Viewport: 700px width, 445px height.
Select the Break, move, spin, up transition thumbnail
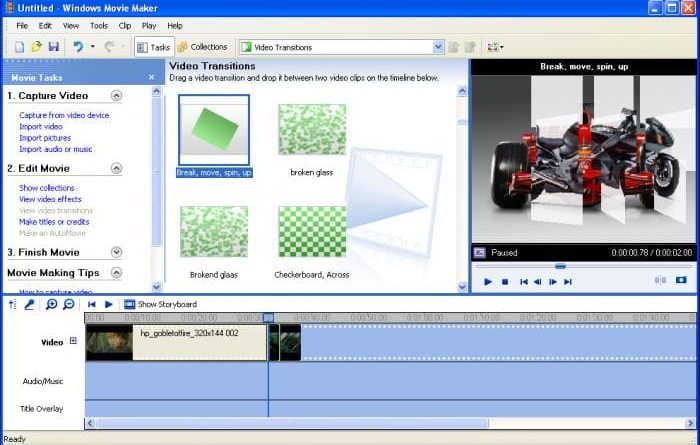tap(214, 130)
